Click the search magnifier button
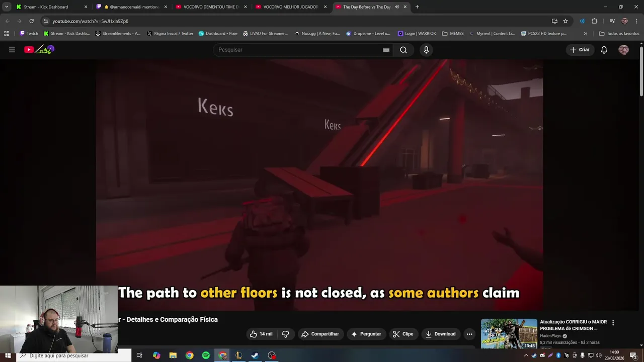 pyautogui.click(x=404, y=50)
